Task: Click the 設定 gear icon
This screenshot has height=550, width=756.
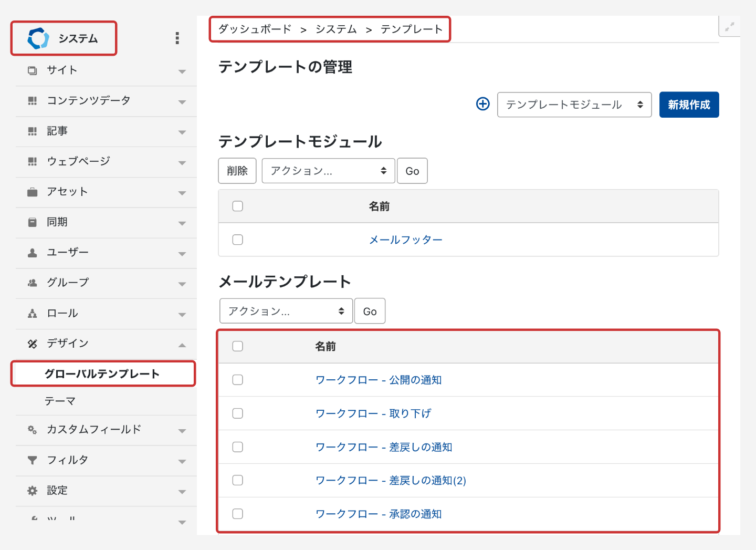Action: [x=33, y=491]
